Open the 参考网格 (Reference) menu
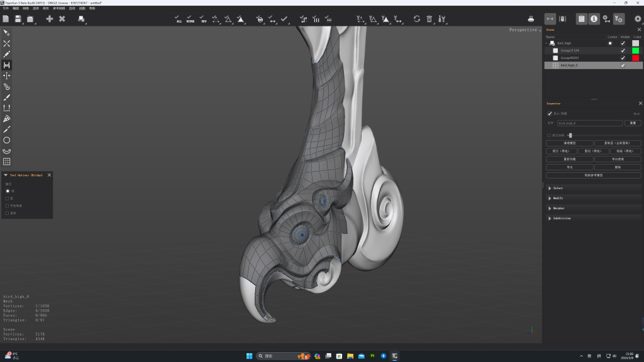Image resolution: width=644 pixels, height=362 pixels. (x=58, y=8)
